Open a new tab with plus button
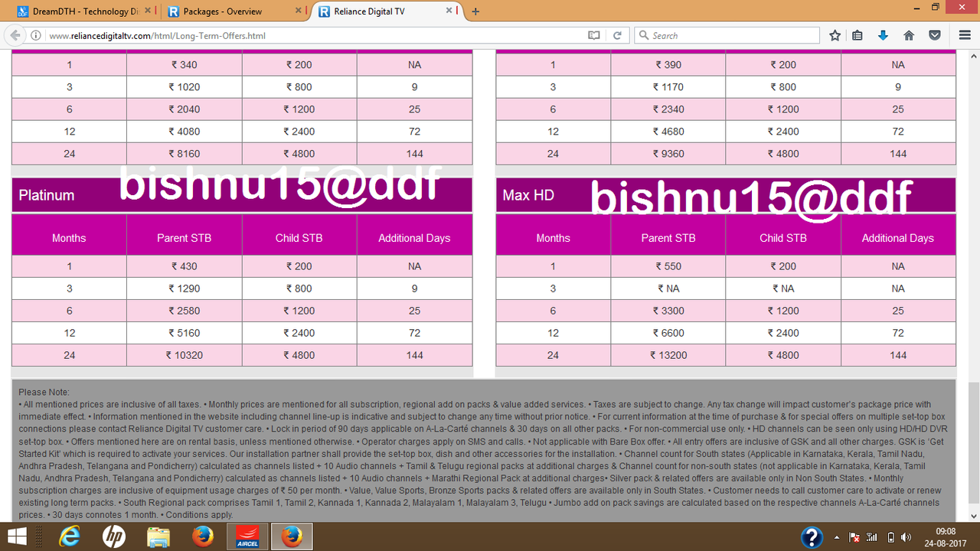The image size is (980, 551). tap(475, 11)
